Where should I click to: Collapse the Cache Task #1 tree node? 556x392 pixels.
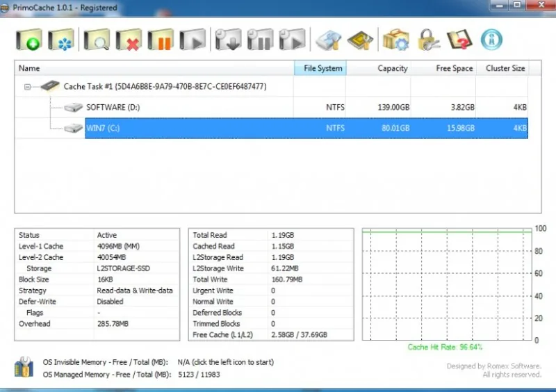tap(27, 87)
